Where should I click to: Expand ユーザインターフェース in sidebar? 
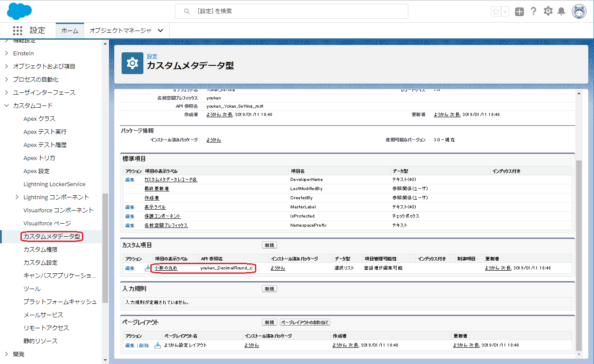[x=7, y=92]
